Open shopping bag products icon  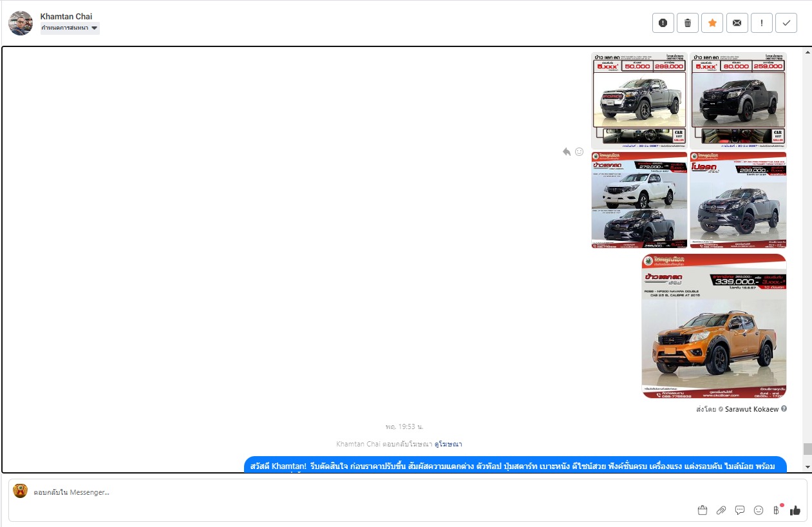tap(703, 510)
